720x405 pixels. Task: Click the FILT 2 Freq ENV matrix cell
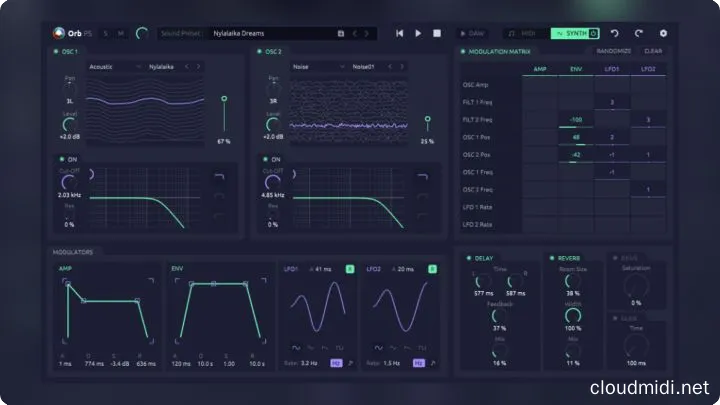575,119
